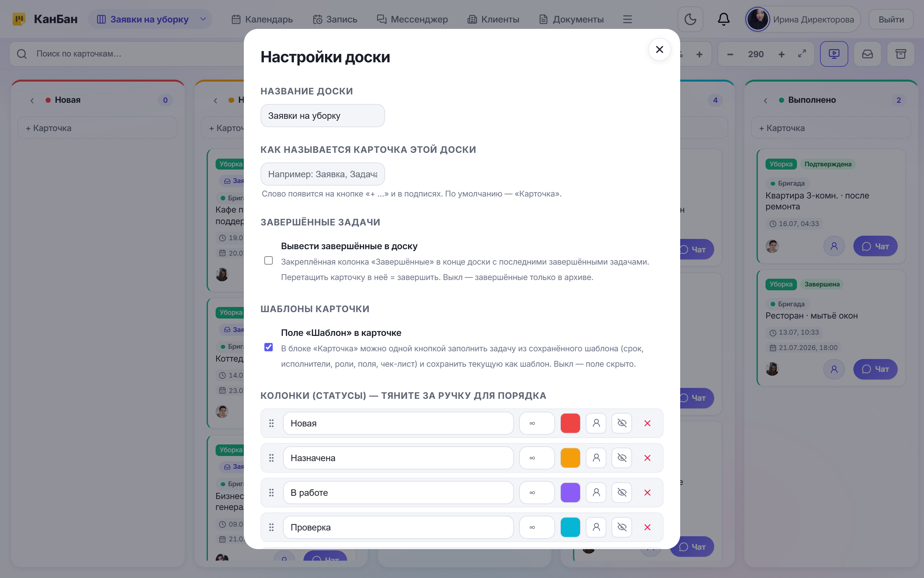Grab the drag handle of the Назначена row
The image size is (924, 578).
coord(271,458)
